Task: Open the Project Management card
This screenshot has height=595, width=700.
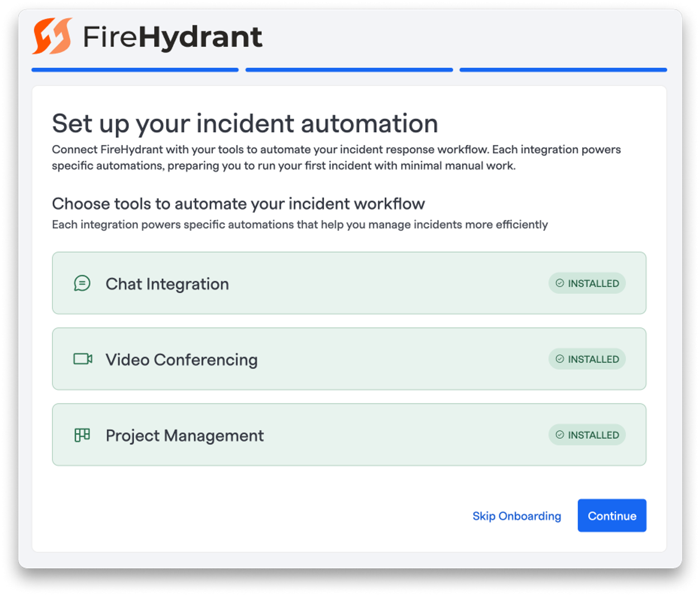Action: click(349, 434)
